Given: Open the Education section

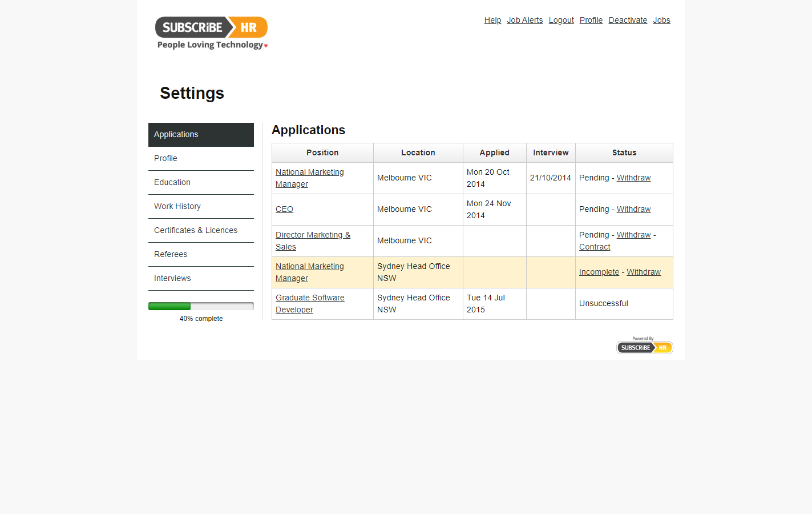Looking at the screenshot, I should (172, 182).
